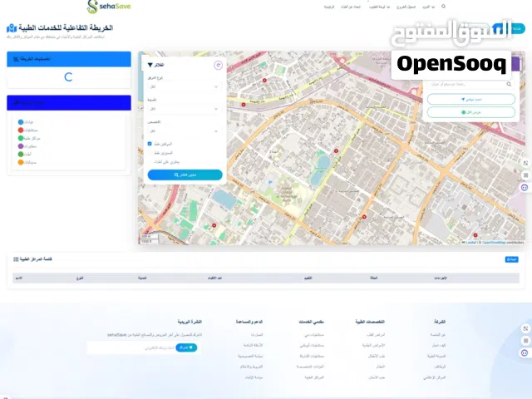
Task: Click the sehaSave logo
Action: (x=109, y=7)
